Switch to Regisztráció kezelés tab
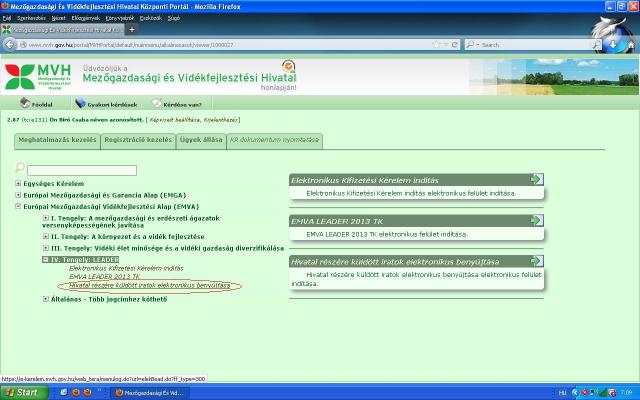 (138, 141)
